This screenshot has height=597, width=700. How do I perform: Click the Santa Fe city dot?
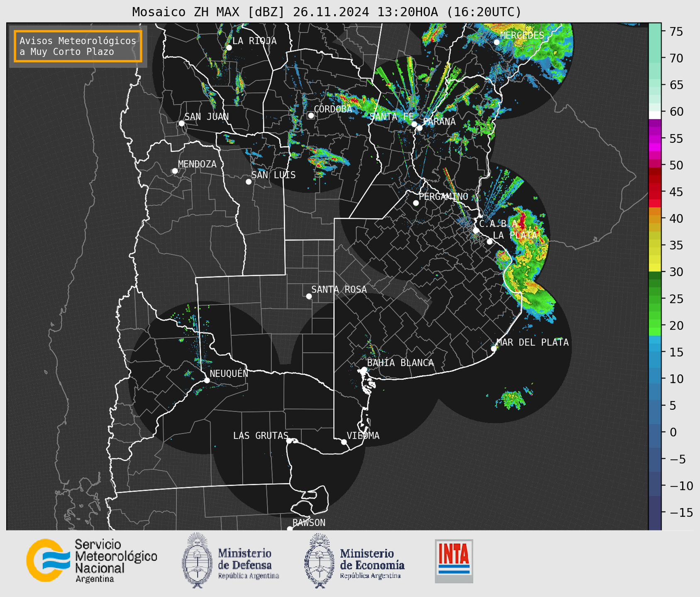414,124
